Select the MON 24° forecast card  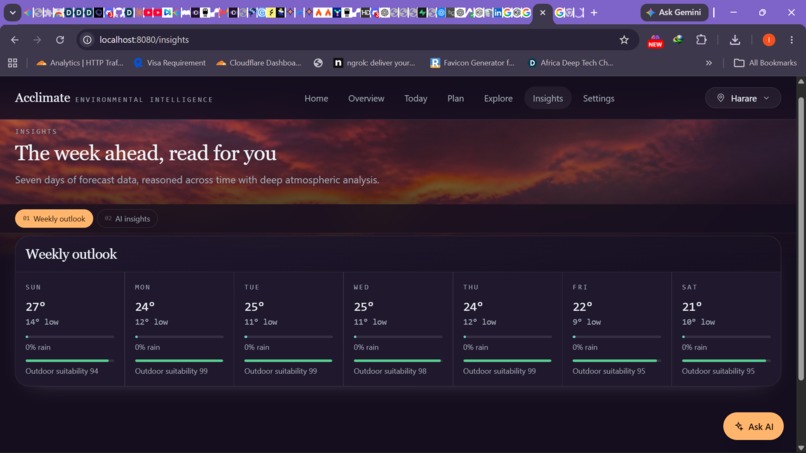(x=179, y=329)
